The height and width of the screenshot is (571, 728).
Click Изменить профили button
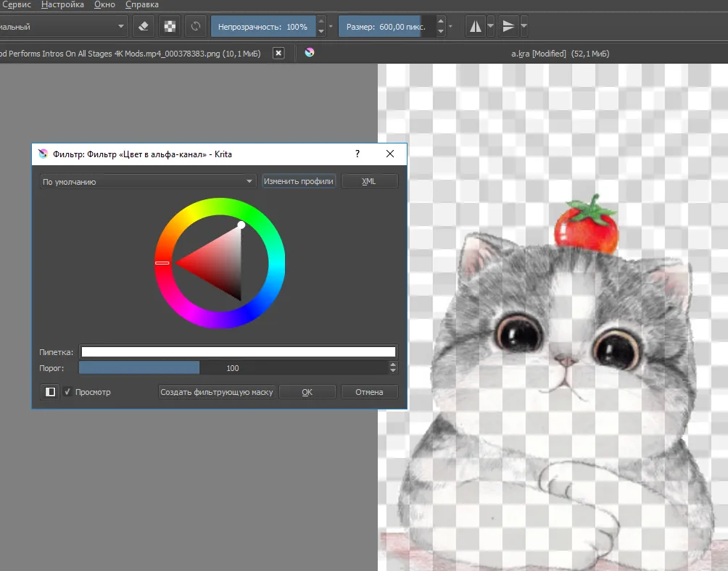tap(299, 181)
